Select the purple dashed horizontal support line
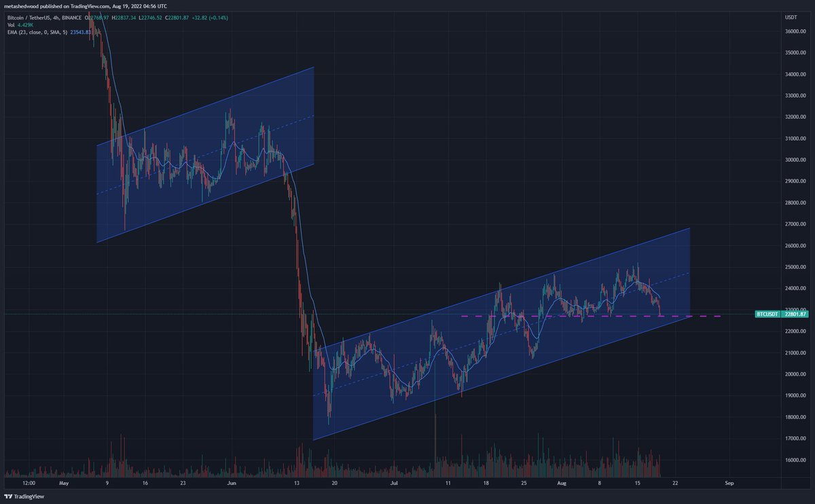 pos(591,317)
